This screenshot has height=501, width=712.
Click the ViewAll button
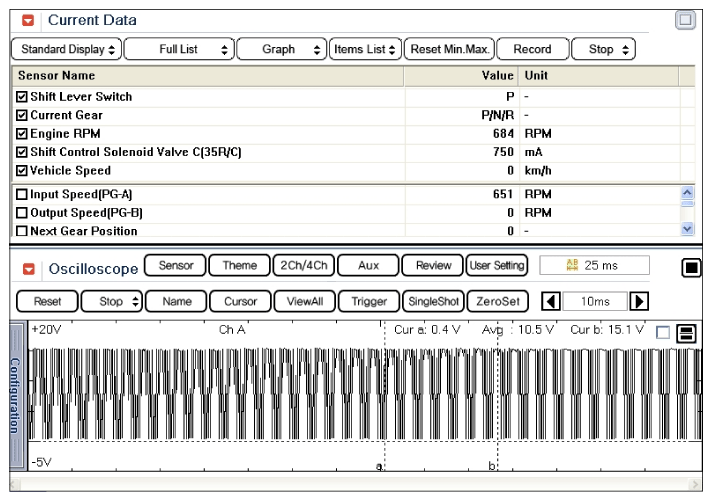(x=305, y=301)
